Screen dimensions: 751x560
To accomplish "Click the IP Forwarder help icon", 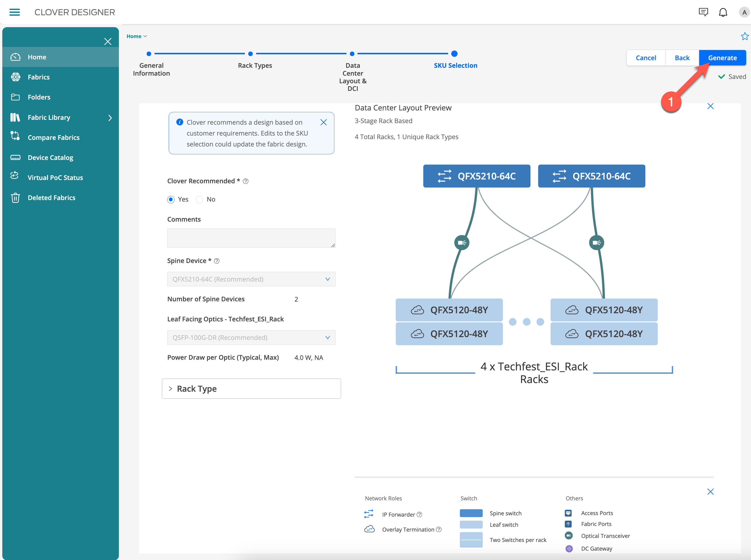I will pos(420,515).
